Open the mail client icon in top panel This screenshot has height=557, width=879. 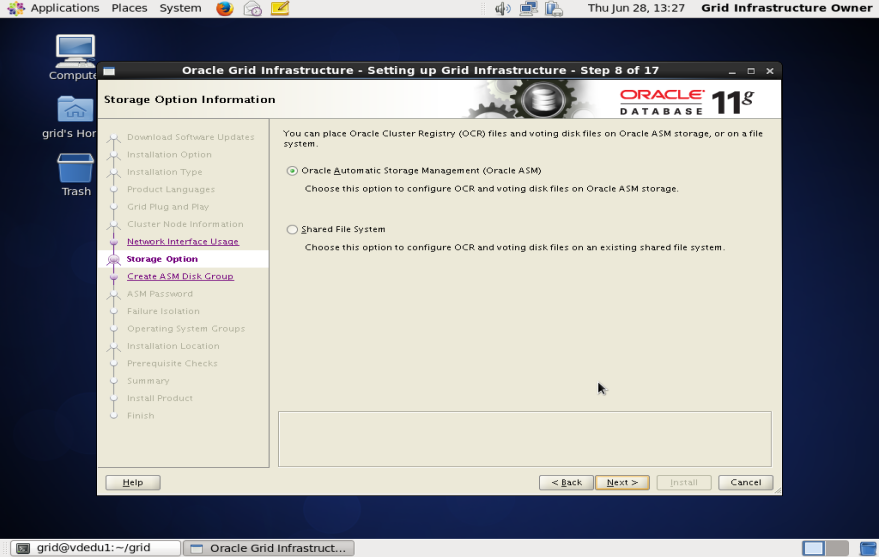click(253, 8)
